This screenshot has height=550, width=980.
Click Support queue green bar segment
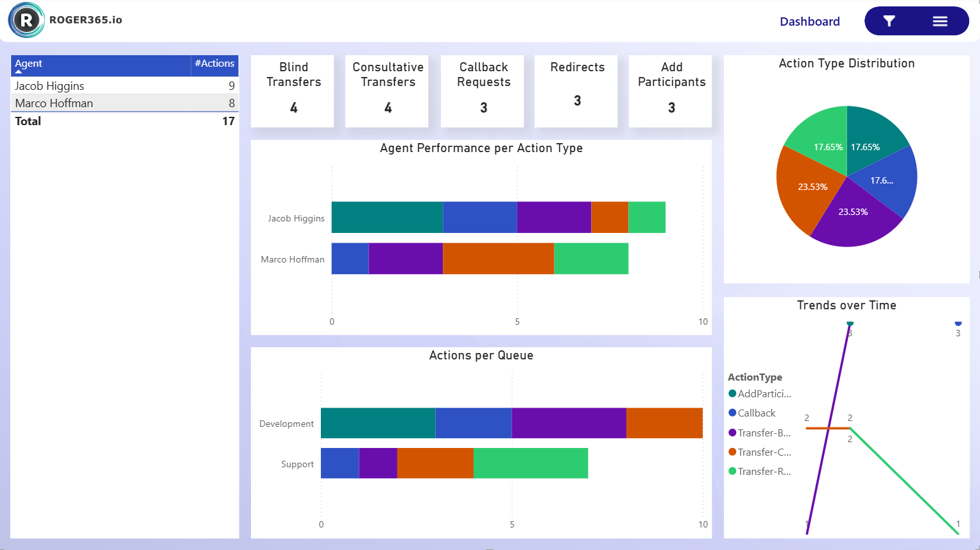coord(531,463)
